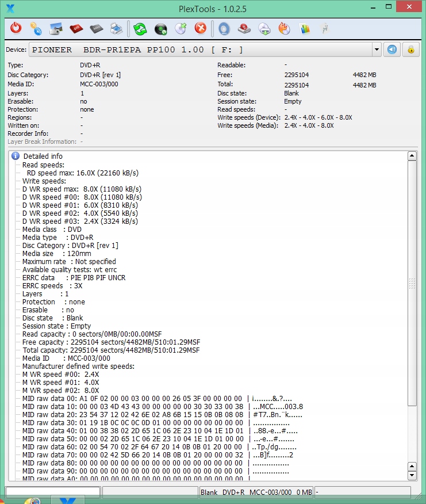Image resolution: width=426 pixels, height=504 pixels.
Task: Open the Device drive dropdown
Action: (377, 49)
